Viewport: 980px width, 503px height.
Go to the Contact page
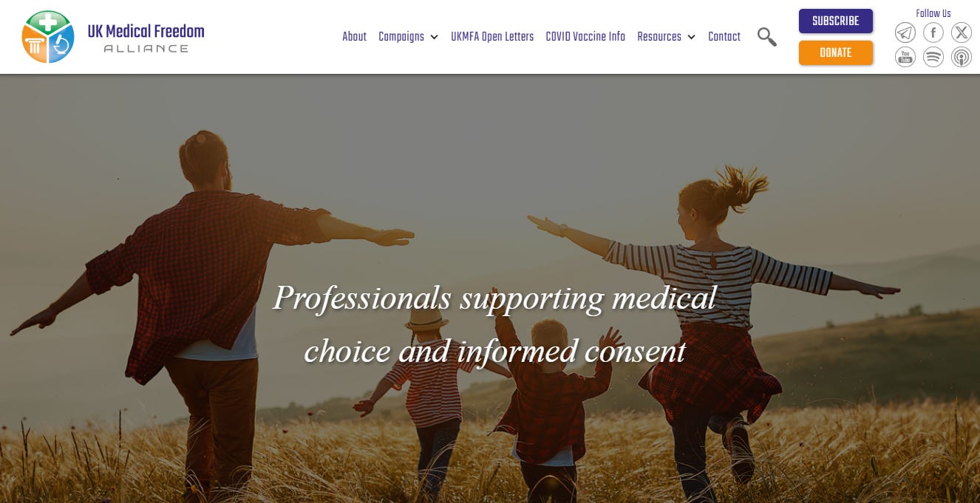click(724, 37)
